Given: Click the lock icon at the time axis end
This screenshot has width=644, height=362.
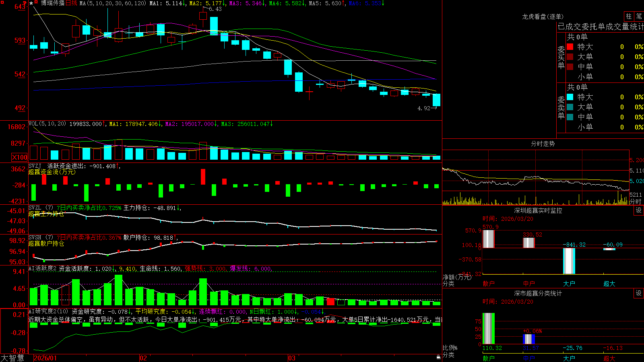Looking at the screenshot, I should [438, 357].
